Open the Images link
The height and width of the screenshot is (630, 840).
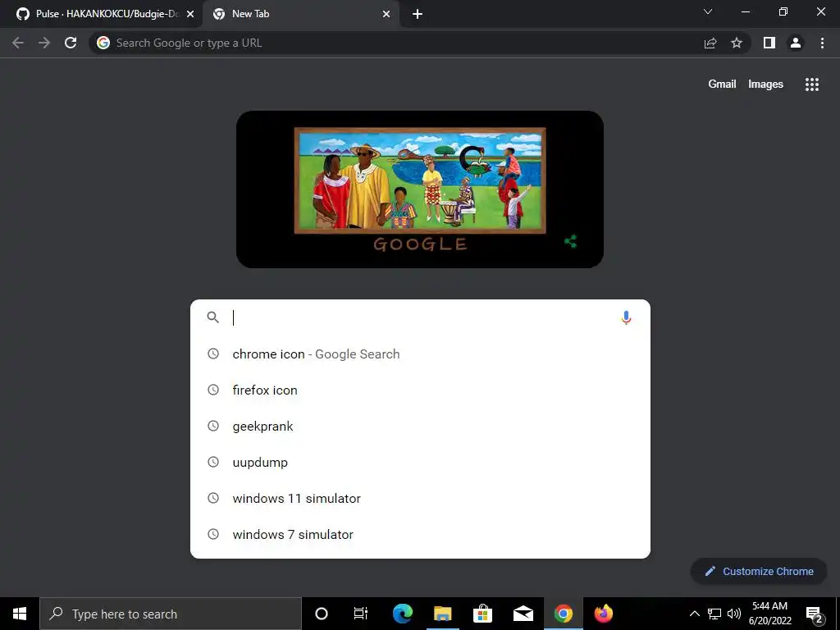click(765, 84)
